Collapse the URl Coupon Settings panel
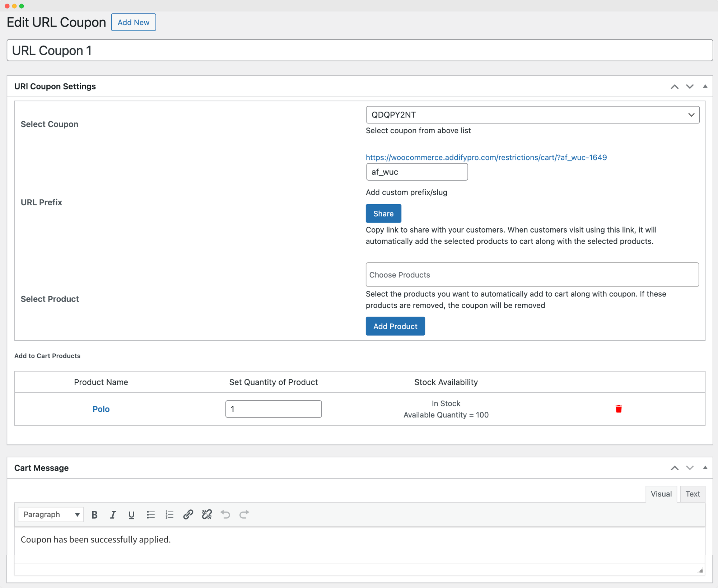Screen dimensions: 718x588 click(705, 87)
